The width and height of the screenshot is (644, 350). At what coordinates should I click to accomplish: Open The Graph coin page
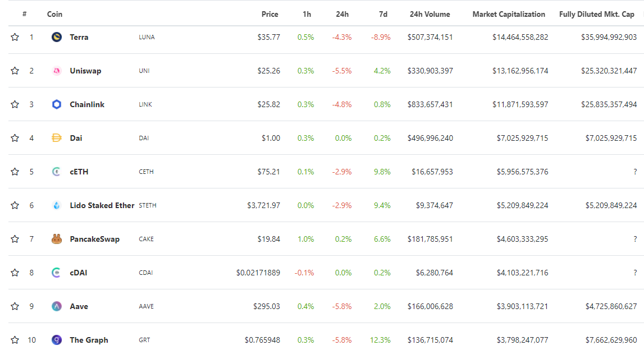pos(89,340)
